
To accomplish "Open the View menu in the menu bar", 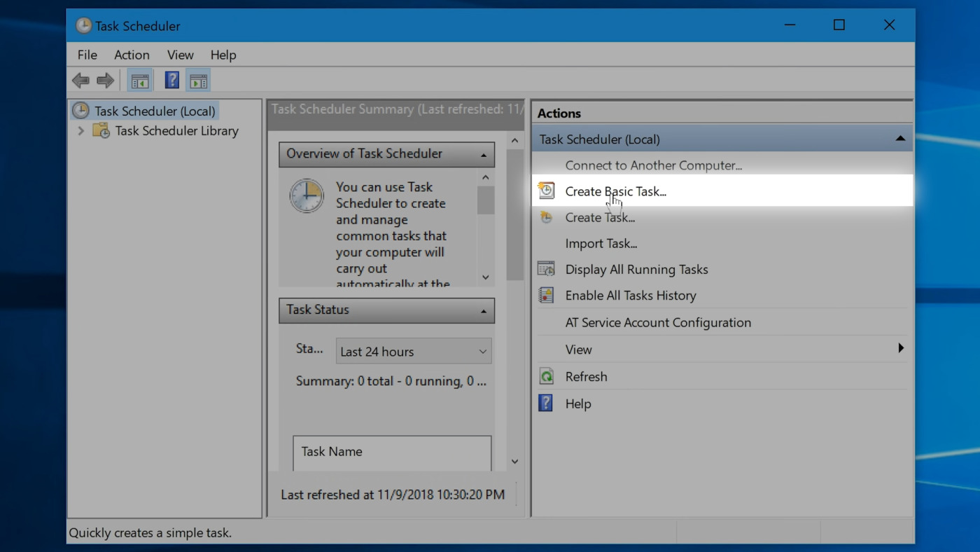I will pos(180,55).
